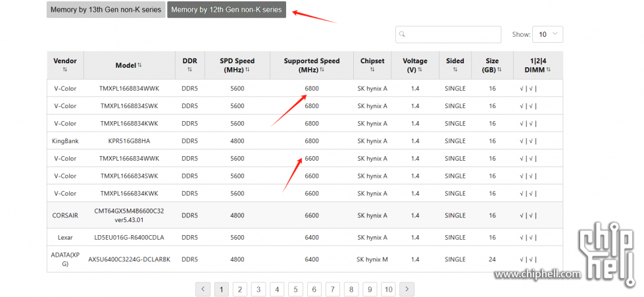644x297 pixels.
Task: Open the Show entries dropdown
Action: pos(547,34)
